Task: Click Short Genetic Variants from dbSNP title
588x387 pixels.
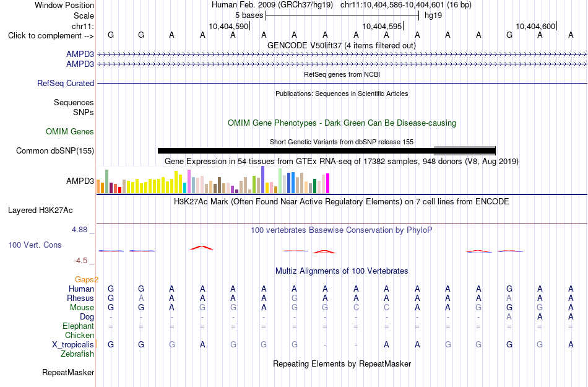Action: point(342,142)
